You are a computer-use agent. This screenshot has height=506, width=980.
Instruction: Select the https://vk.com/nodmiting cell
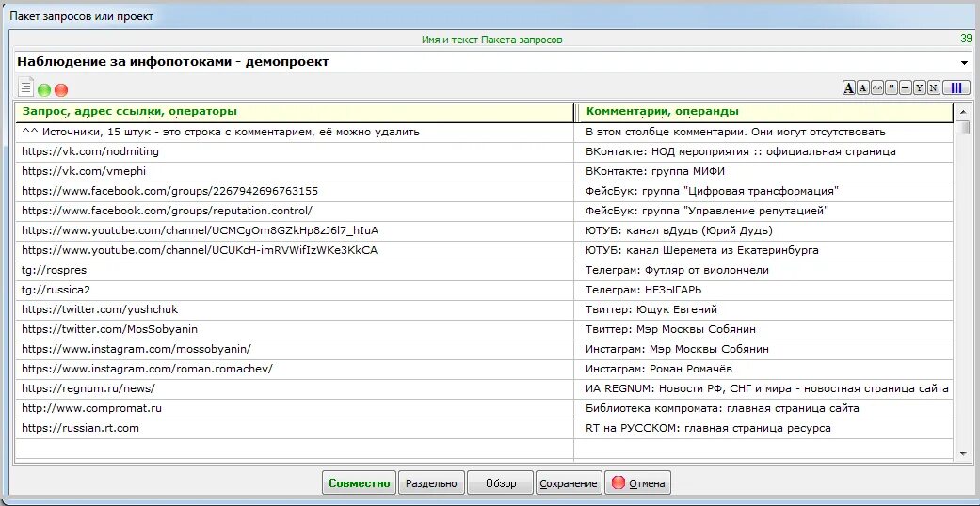click(295, 151)
